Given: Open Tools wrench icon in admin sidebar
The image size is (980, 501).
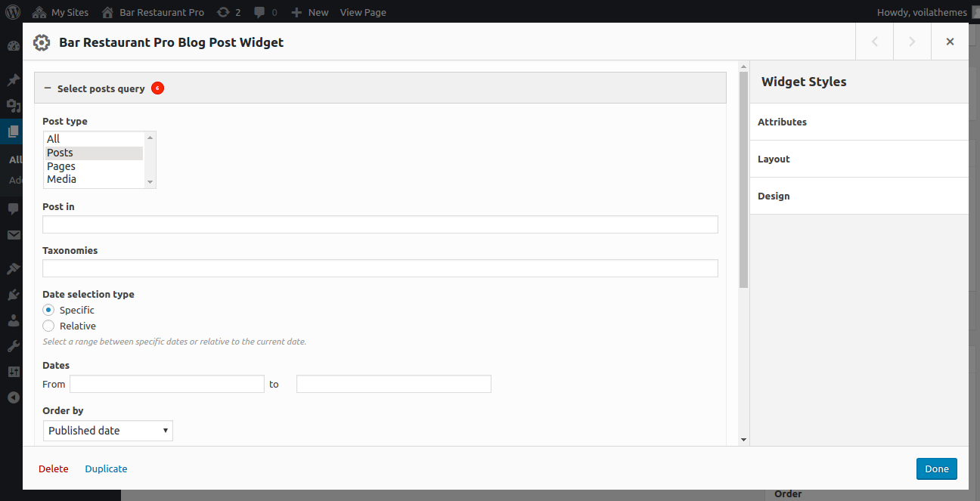Looking at the screenshot, I should tap(13, 346).
